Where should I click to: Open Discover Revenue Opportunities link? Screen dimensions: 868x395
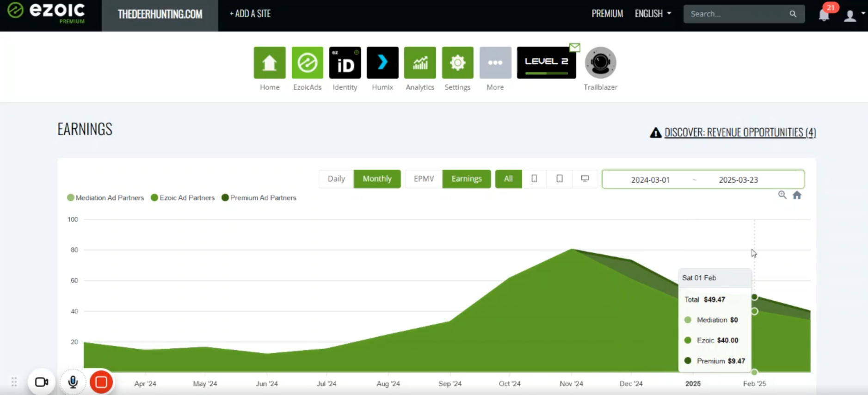click(740, 132)
